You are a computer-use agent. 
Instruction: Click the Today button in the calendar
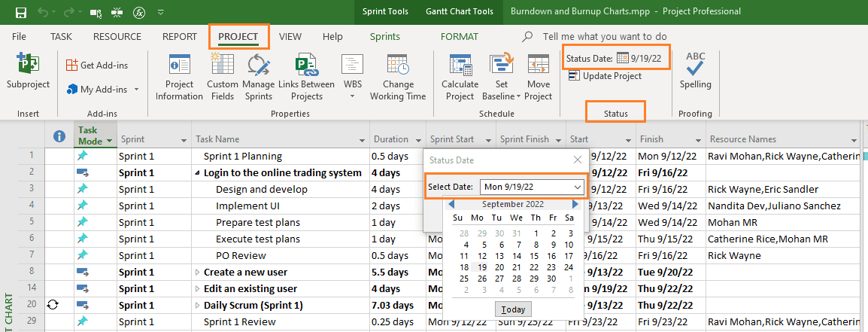click(x=513, y=309)
